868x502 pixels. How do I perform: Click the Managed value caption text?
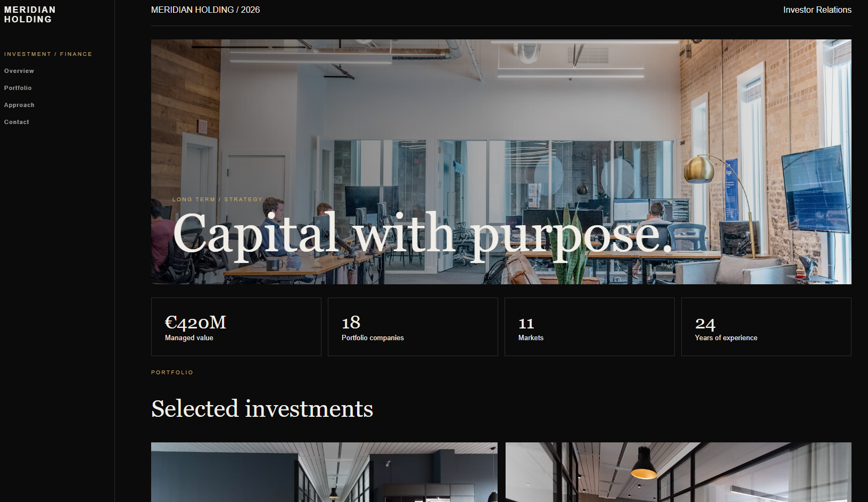(x=189, y=338)
